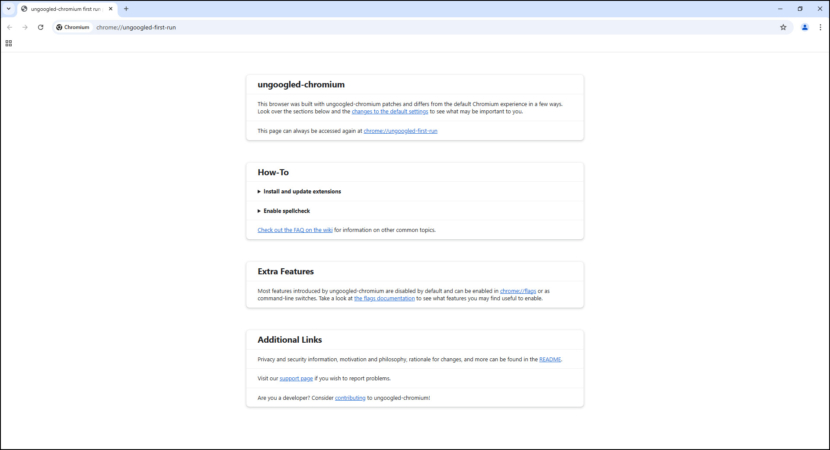The width and height of the screenshot is (830, 450).
Task: Expand Install and update extensions section
Action: tap(299, 192)
